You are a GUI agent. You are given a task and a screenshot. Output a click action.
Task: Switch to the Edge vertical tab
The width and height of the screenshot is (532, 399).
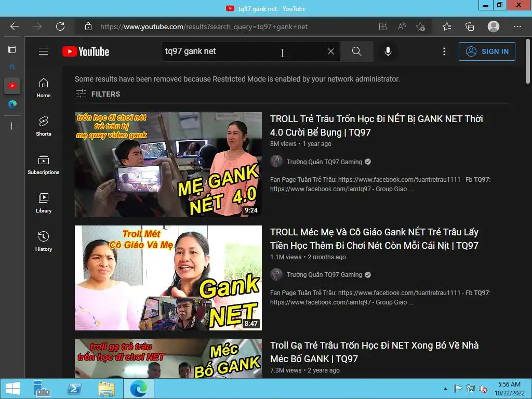[x=12, y=104]
